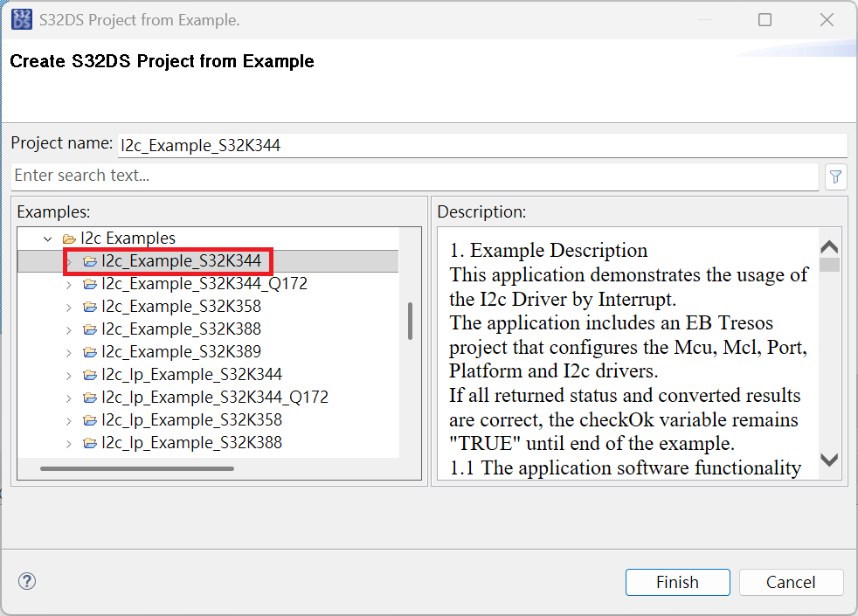Click the 'Description:' panel label
This screenshot has height=616, width=858.
tap(481, 211)
